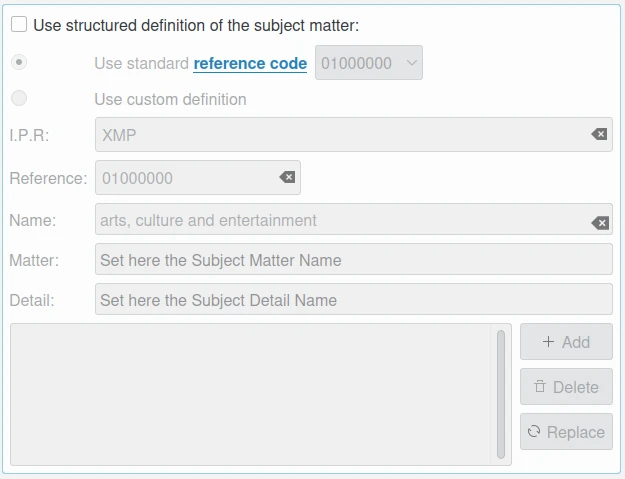This screenshot has width=625, height=479.
Task: Select the Use standard reference code radio button
Action: [19, 62]
